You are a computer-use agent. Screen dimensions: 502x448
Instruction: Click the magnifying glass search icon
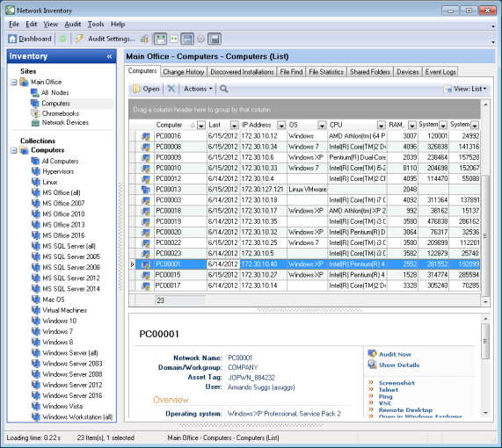click(x=224, y=89)
